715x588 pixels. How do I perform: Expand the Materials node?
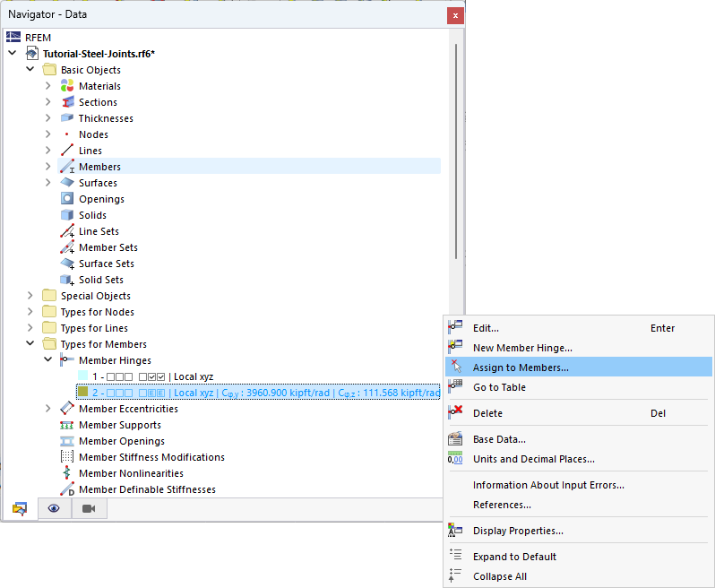coord(47,85)
